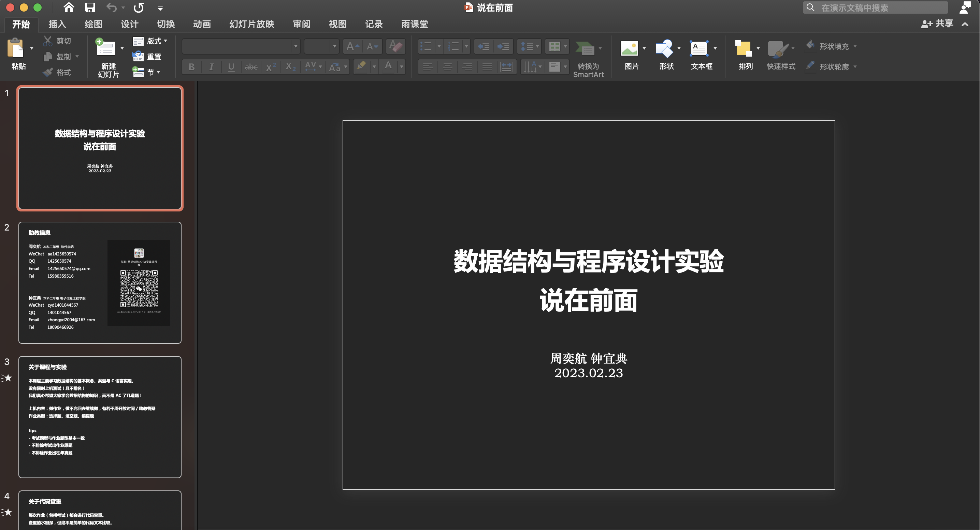
Task: Toggle Underline formatting
Action: point(231,67)
